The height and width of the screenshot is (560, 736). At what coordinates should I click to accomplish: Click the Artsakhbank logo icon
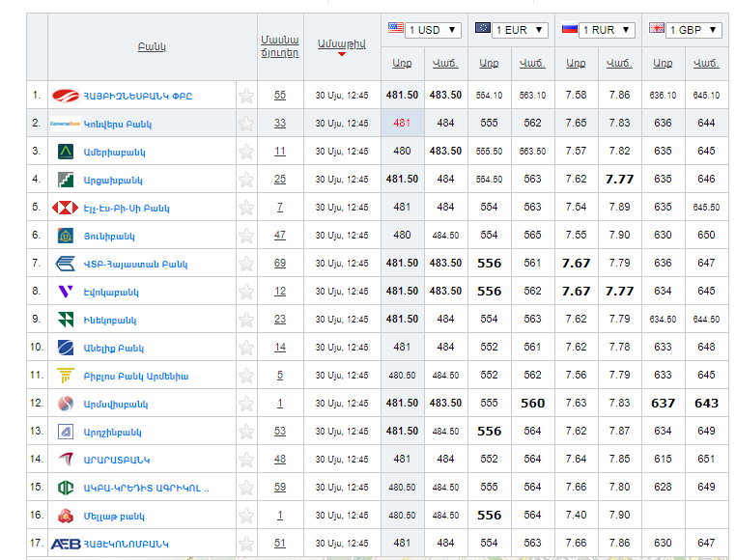point(66,180)
